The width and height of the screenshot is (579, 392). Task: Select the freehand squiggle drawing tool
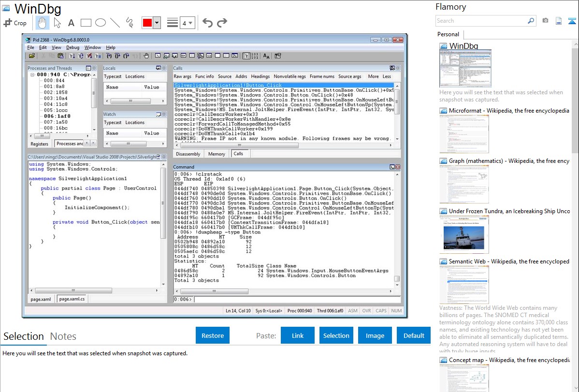click(130, 23)
